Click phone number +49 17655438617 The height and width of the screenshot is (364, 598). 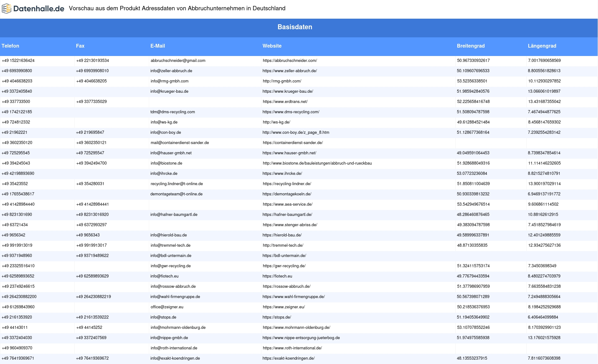pyautogui.click(x=18, y=194)
